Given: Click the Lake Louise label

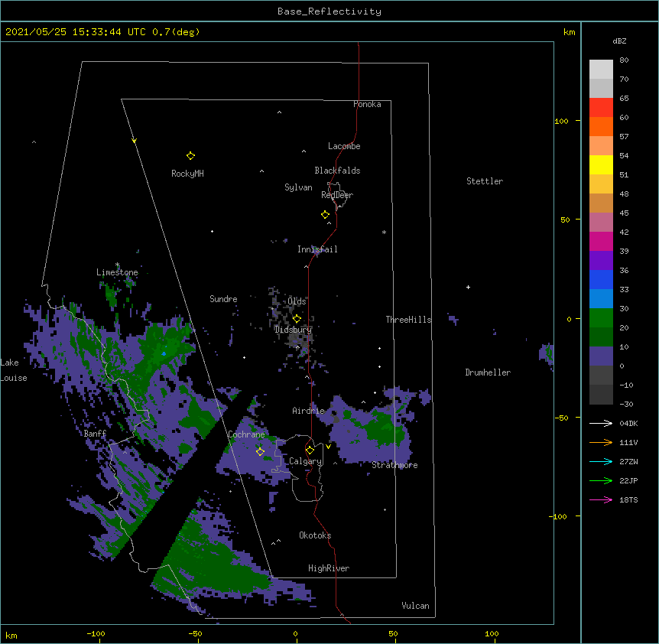Looking at the screenshot, I should [14, 370].
